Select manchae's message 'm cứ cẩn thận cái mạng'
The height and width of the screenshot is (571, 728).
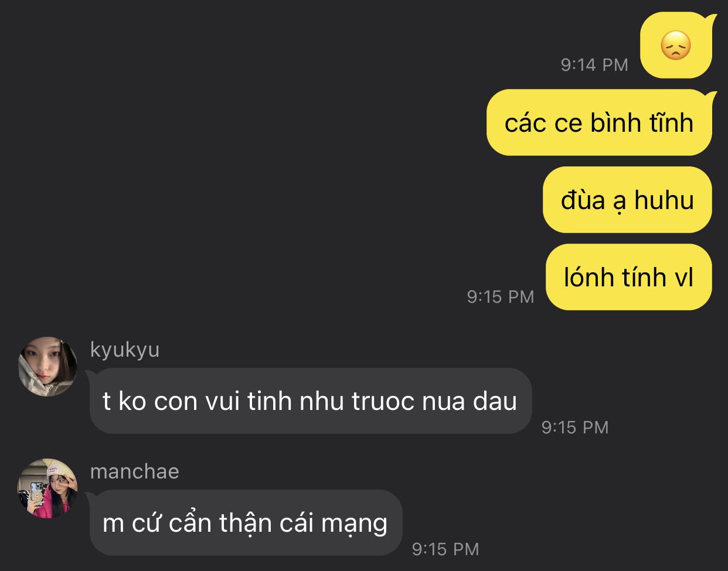point(245,523)
